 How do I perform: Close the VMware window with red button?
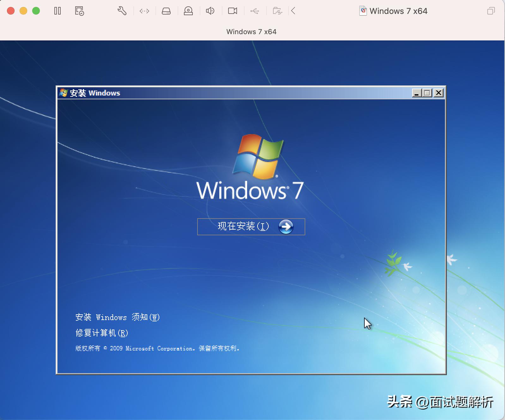pyautogui.click(x=11, y=11)
